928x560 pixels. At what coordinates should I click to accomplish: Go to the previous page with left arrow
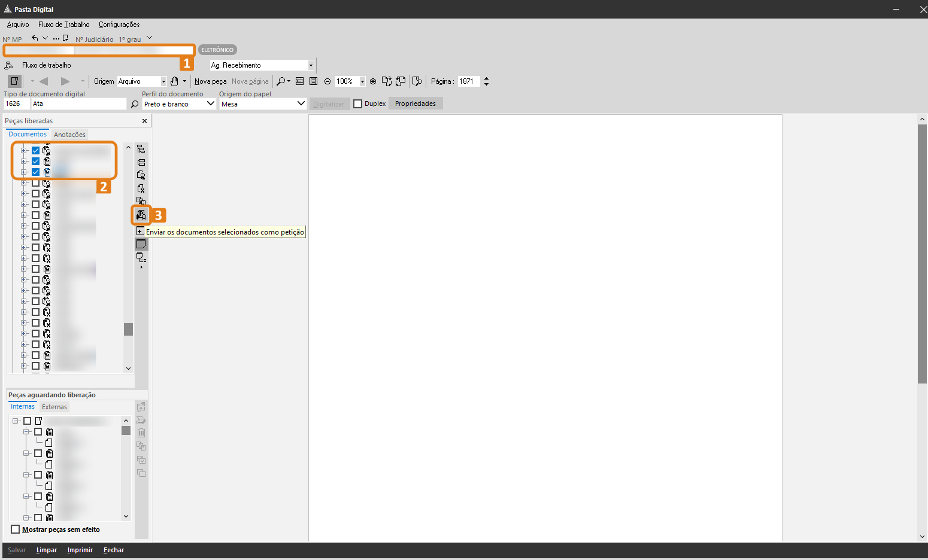click(44, 81)
